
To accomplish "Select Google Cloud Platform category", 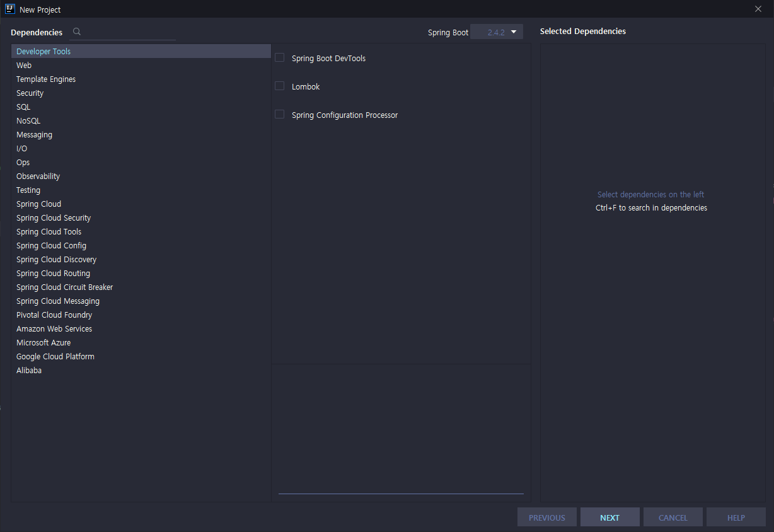I will click(x=141, y=357).
